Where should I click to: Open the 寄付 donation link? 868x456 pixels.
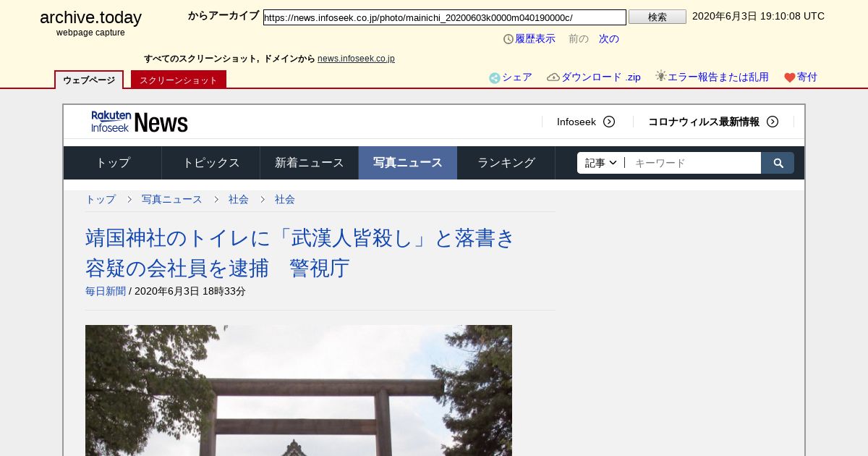pos(807,77)
